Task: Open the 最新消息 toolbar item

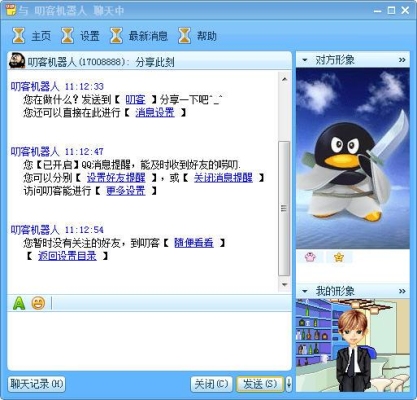Action: click(x=139, y=36)
